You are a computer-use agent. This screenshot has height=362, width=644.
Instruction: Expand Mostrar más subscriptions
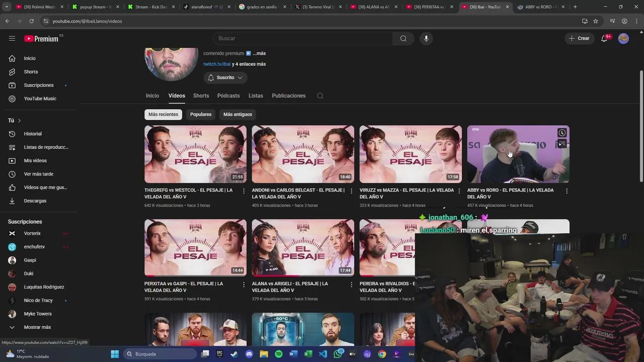(38, 327)
